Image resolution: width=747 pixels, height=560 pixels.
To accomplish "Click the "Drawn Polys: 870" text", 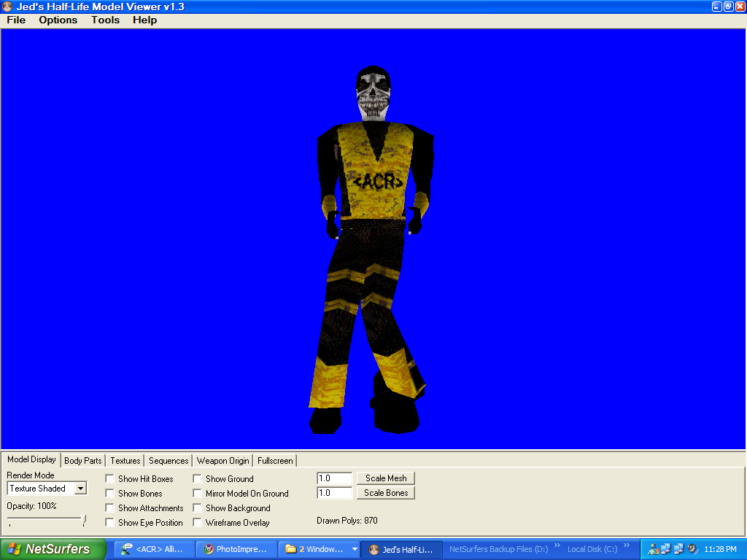I will tap(347, 521).
